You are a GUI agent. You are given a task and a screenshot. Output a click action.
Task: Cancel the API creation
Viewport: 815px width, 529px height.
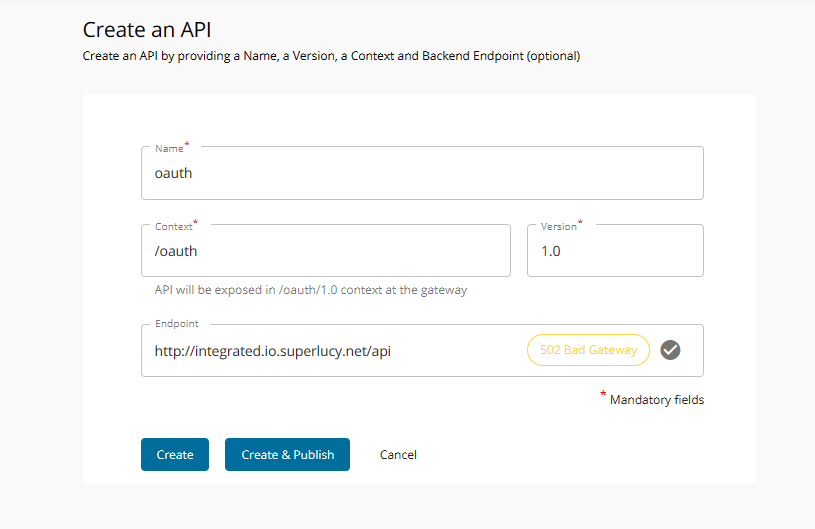point(398,455)
